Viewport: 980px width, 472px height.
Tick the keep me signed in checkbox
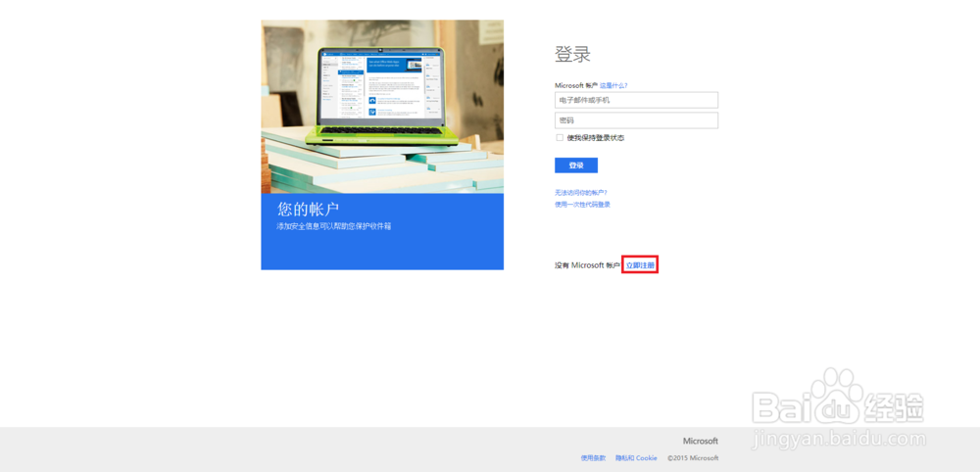coord(560,138)
